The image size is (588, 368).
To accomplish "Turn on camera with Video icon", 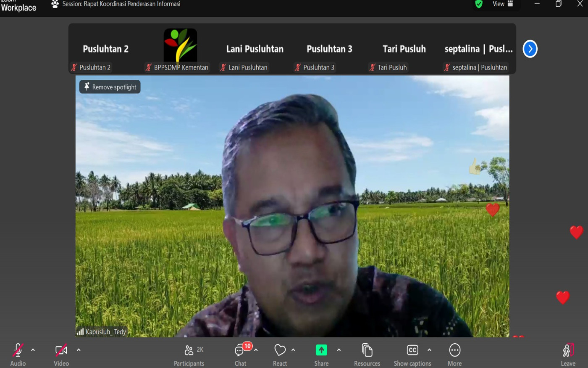I will click(x=61, y=350).
